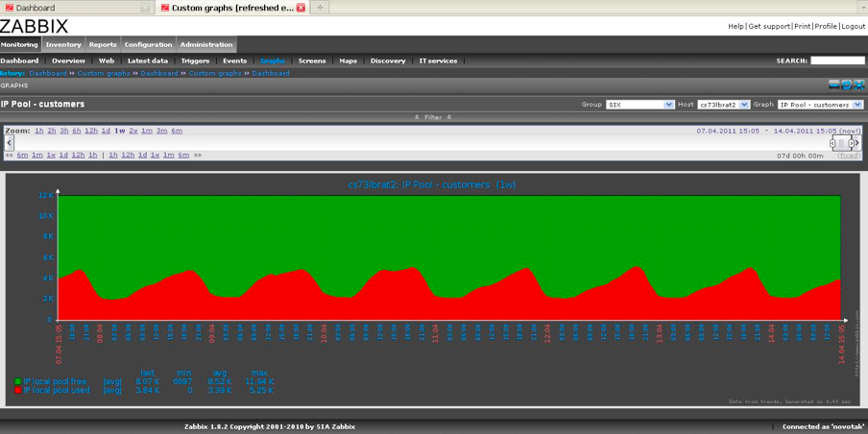Click the Zabbix 1.8.2 copyright footer text
Screen dimensions: 868x434
[270, 427]
